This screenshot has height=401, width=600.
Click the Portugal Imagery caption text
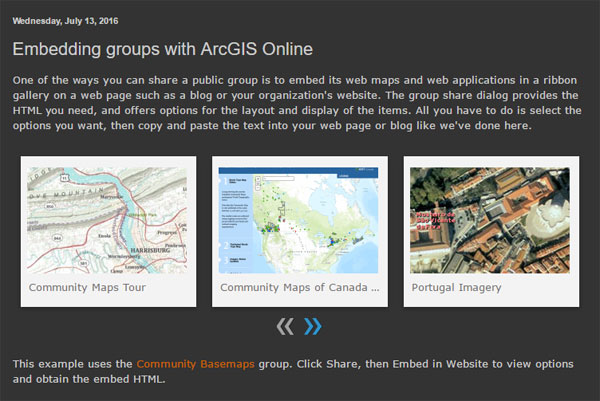[x=457, y=287]
